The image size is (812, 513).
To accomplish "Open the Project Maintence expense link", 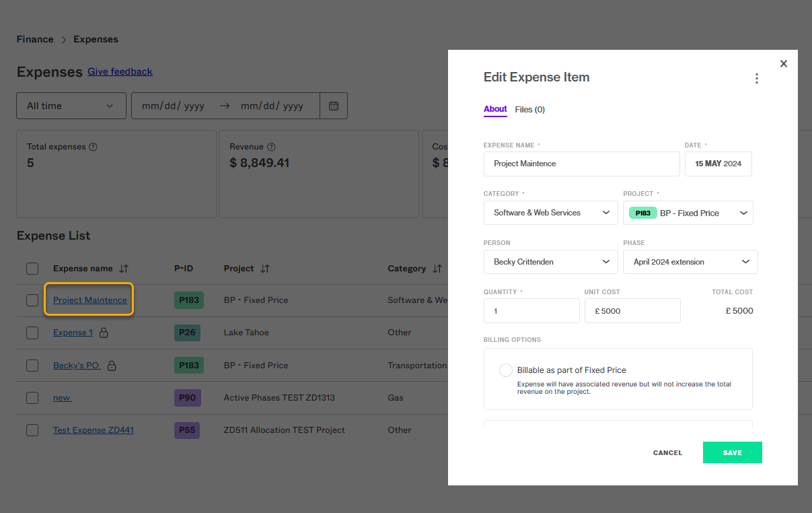I will pos(90,300).
